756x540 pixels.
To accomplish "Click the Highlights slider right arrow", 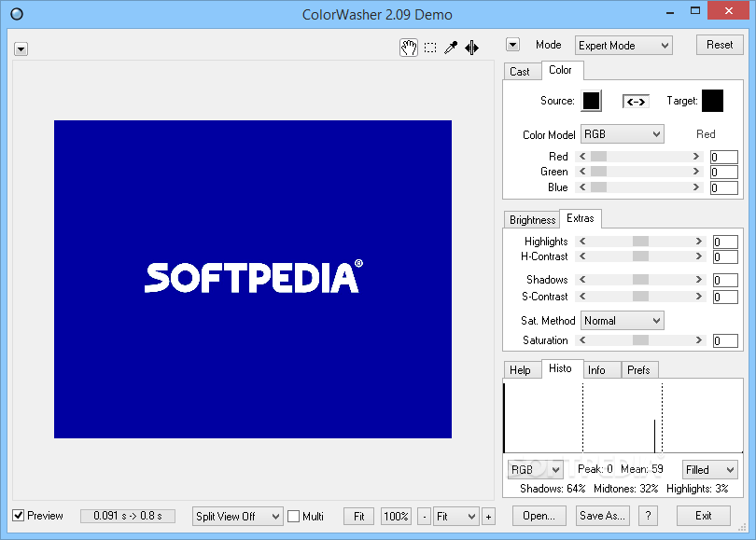I will [699, 242].
